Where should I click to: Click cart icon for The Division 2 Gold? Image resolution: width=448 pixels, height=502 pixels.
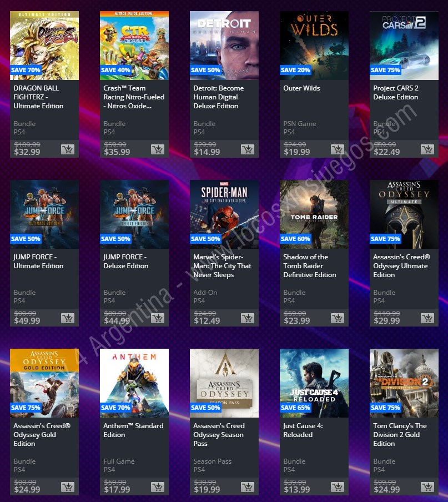click(x=427, y=487)
